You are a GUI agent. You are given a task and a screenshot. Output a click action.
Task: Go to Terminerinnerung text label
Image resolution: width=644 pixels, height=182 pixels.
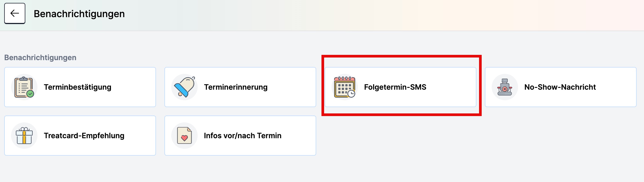236,87
